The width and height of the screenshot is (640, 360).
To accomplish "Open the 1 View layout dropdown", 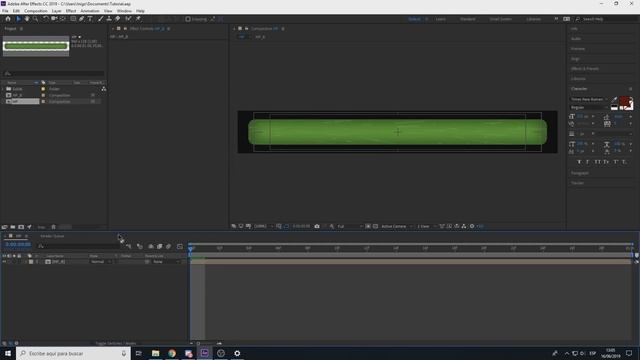I will 426,226.
